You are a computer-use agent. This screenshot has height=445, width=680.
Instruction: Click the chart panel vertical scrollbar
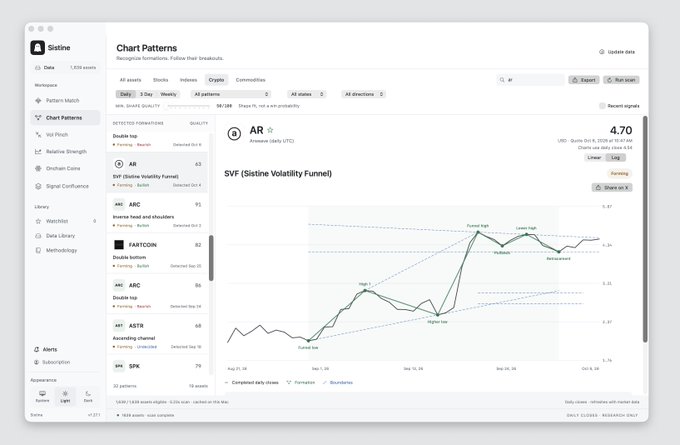pyautogui.click(x=645, y=229)
